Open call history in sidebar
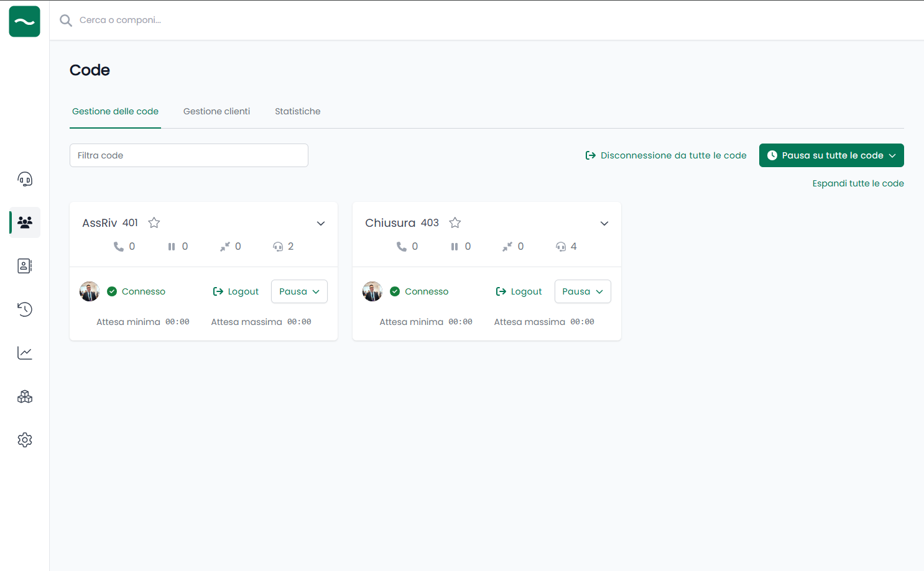Viewport: 924px width, 571px height. pos(25,309)
